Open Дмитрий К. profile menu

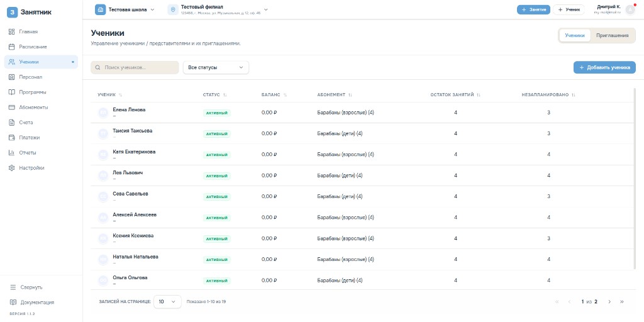click(x=614, y=9)
